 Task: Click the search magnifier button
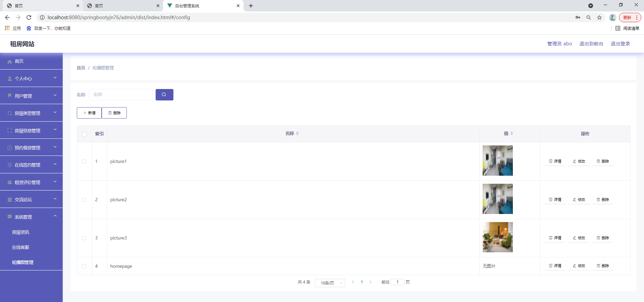[x=164, y=95]
